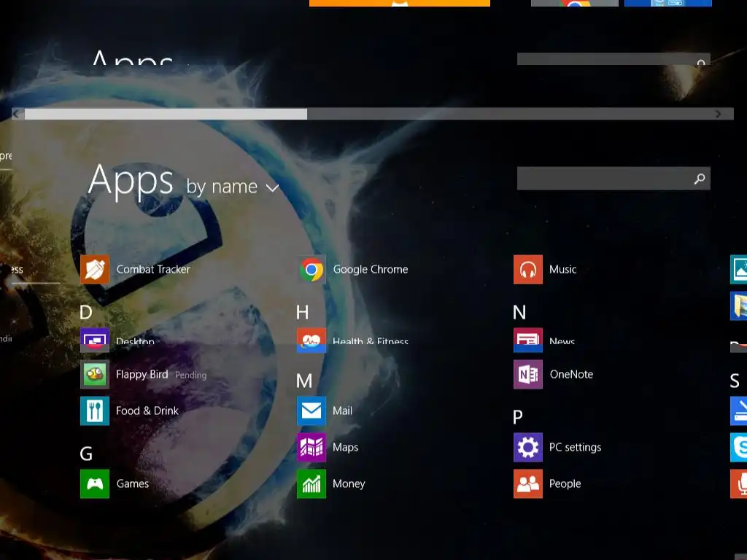The height and width of the screenshot is (560, 747).
Task: Launch the OneNote app icon
Action: (528, 374)
